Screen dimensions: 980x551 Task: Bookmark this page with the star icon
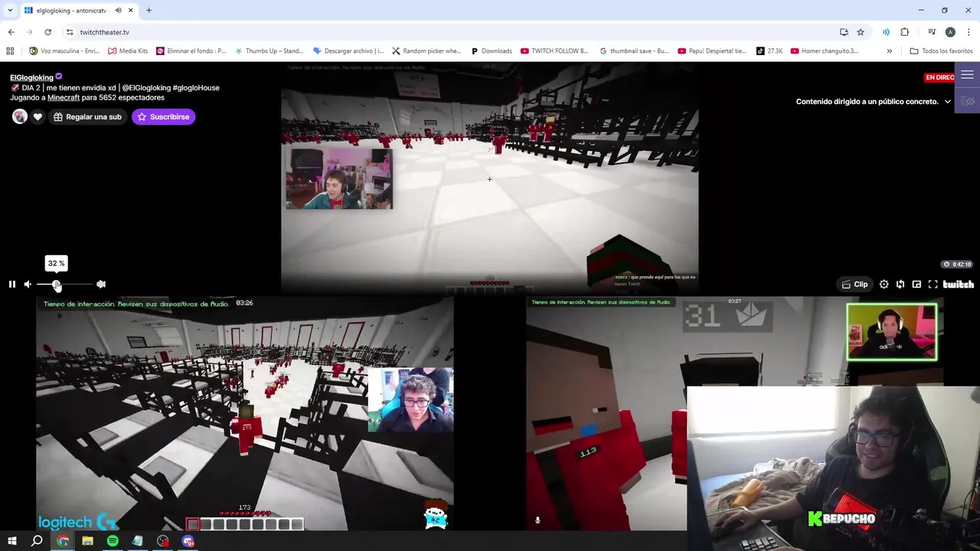861,32
